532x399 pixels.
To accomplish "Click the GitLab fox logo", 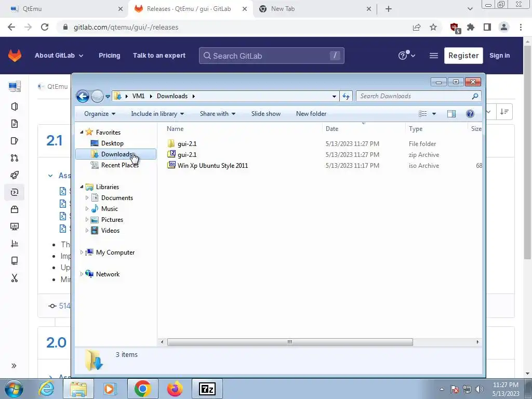I will (15, 56).
